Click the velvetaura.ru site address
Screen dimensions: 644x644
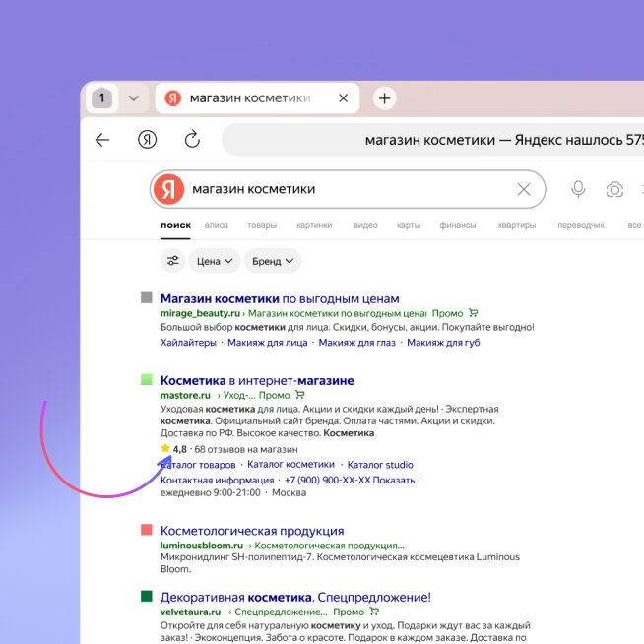tap(191, 612)
